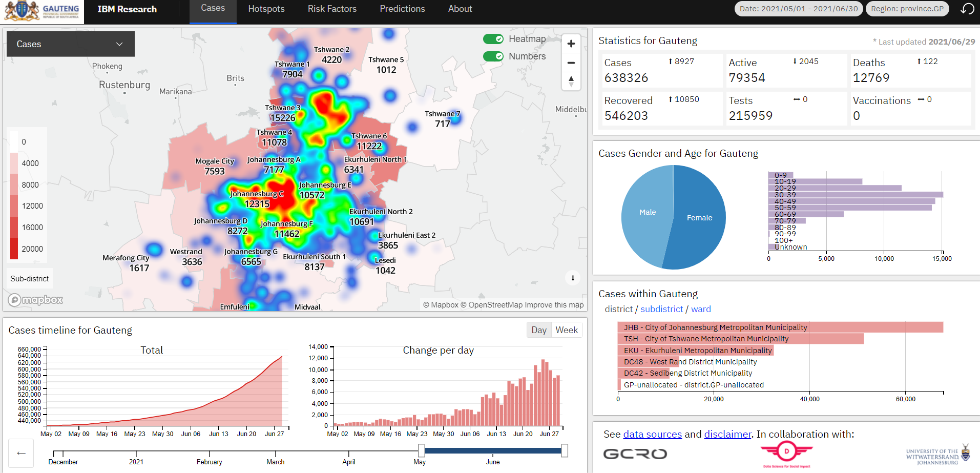Click the Gauteng government logo
This screenshot has width=980, height=473.
coord(42,11)
